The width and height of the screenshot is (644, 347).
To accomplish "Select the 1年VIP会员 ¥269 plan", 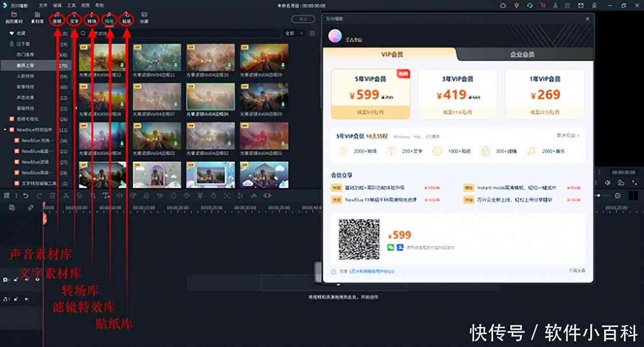I will [x=545, y=94].
